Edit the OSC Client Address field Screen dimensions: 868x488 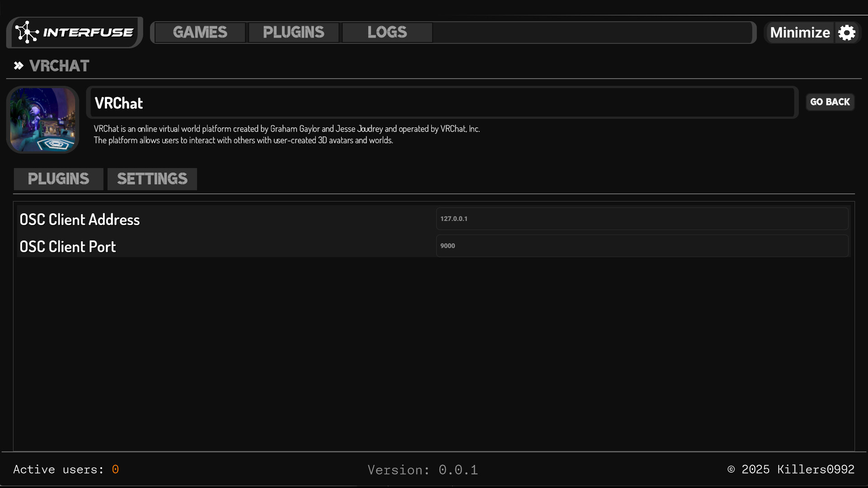[x=642, y=219]
